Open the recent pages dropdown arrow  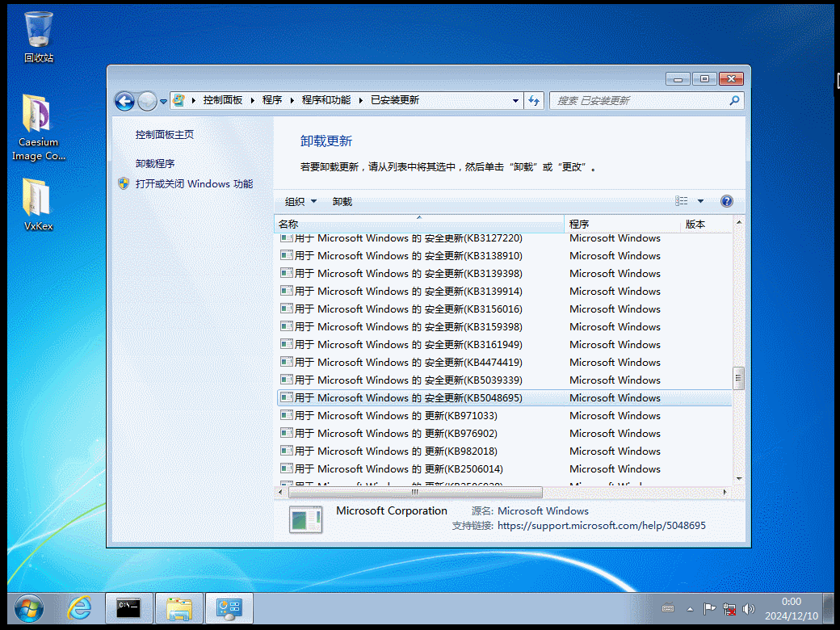click(x=163, y=101)
